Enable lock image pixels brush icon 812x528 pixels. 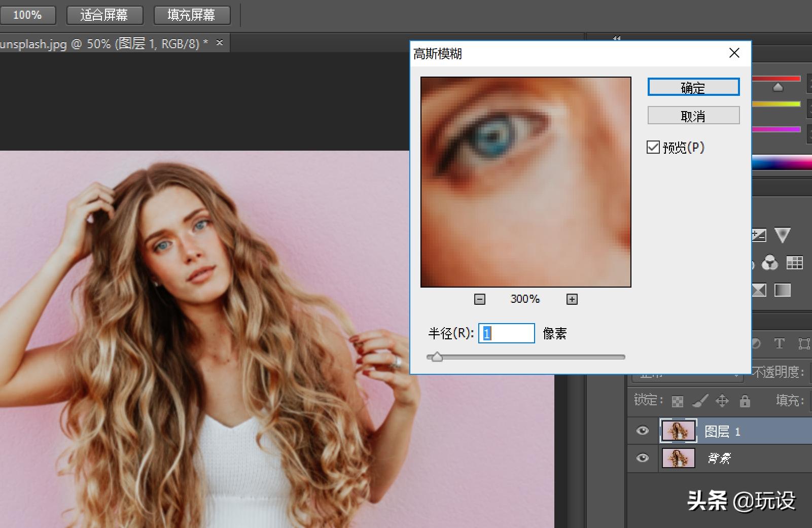[700, 402]
